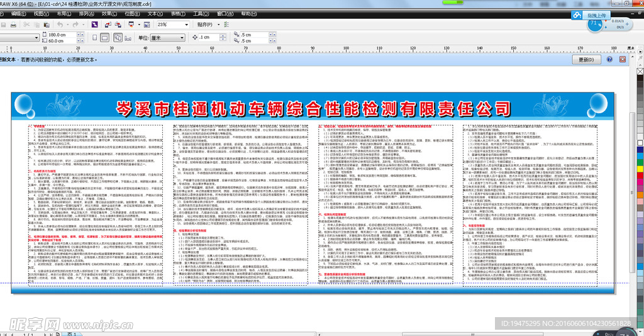Click the vertical scrollbar on the right
This screenshot has height=336, width=644.
[633, 193]
